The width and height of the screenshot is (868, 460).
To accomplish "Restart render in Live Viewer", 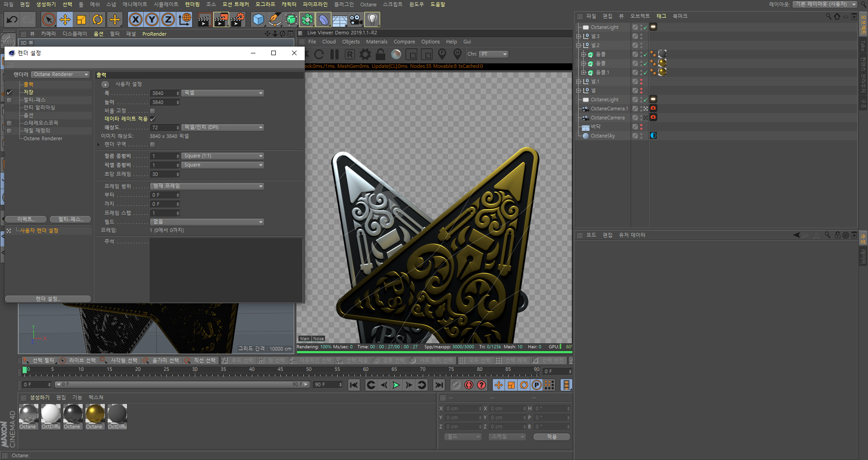I will [x=319, y=54].
